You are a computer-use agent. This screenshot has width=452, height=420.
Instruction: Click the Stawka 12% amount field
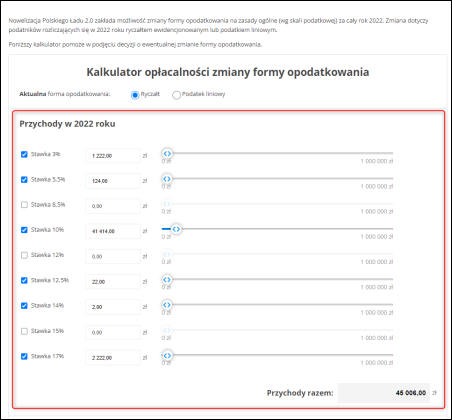pyautogui.click(x=113, y=257)
